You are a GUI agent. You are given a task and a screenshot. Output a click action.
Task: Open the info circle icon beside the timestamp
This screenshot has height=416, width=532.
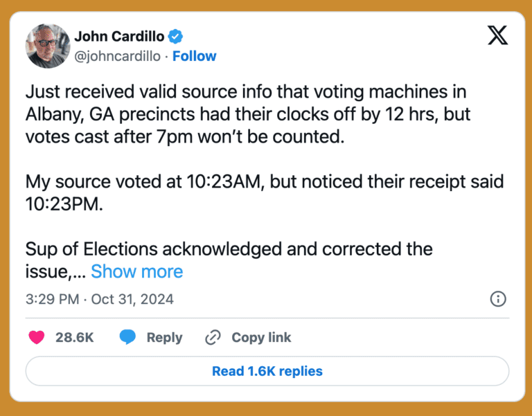click(x=497, y=299)
